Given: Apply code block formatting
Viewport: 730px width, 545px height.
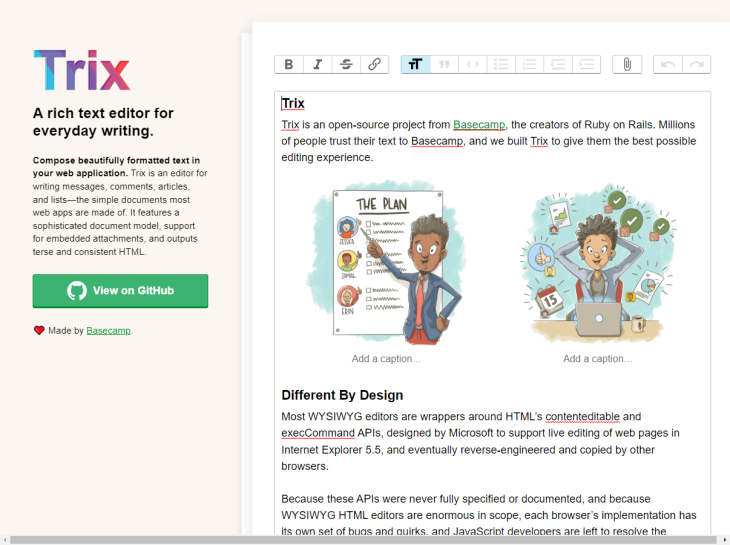Looking at the screenshot, I should click(473, 64).
